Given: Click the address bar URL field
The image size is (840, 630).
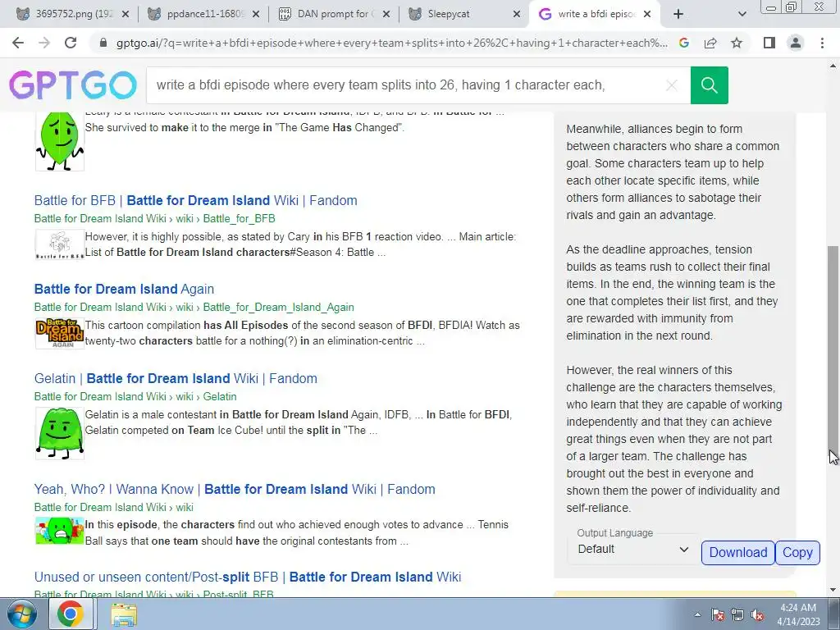Looking at the screenshot, I should [391, 43].
